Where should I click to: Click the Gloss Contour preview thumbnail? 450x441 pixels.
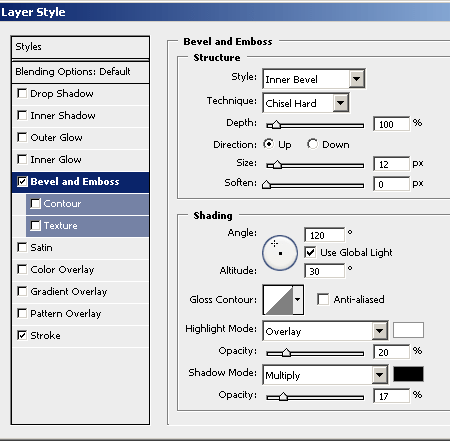(x=278, y=300)
